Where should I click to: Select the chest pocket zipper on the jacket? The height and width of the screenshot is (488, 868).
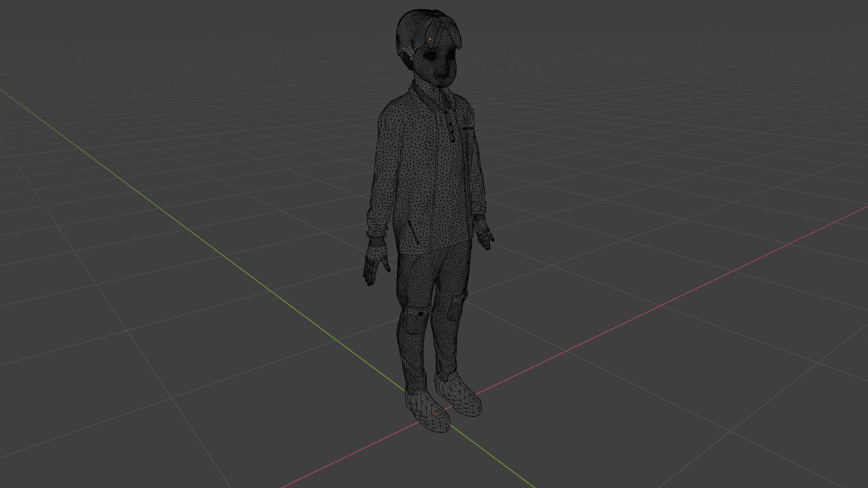[x=467, y=129]
